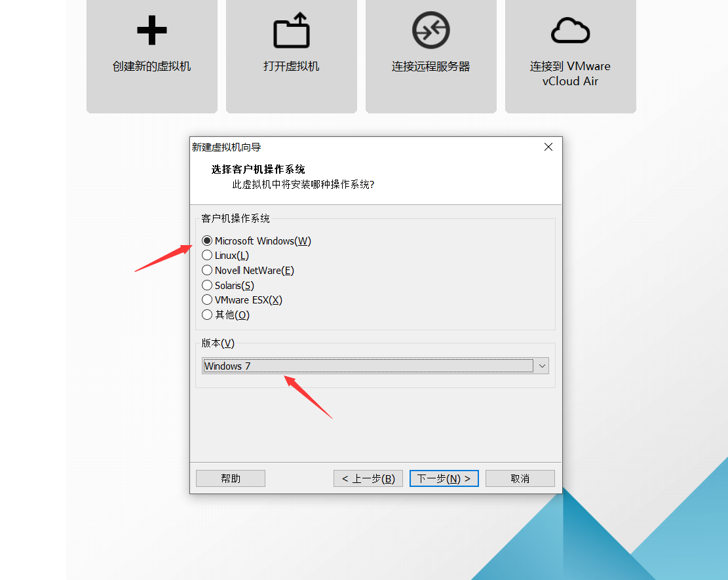728x580 pixels.
Task: Cancel the wizard with 取消 button
Action: pos(520,478)
